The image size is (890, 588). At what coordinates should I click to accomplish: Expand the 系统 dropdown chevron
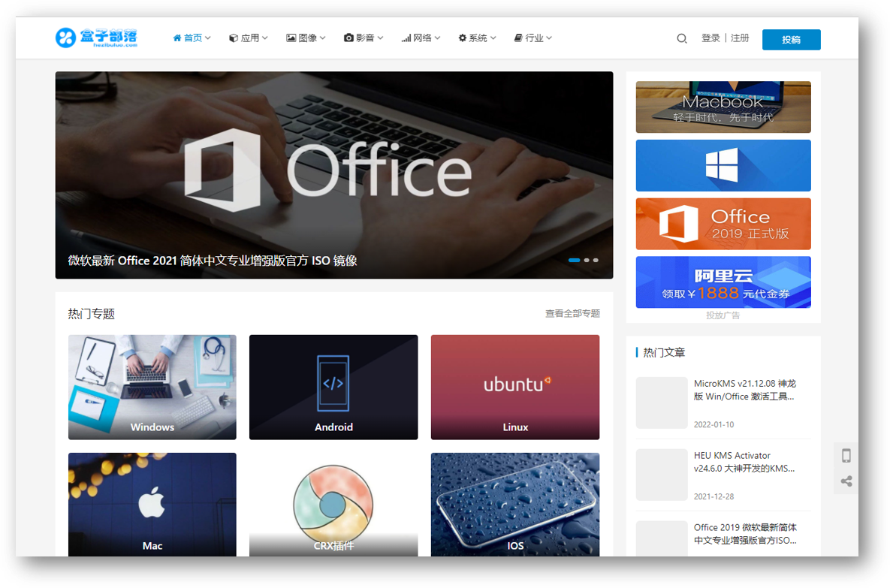(493, 38)
